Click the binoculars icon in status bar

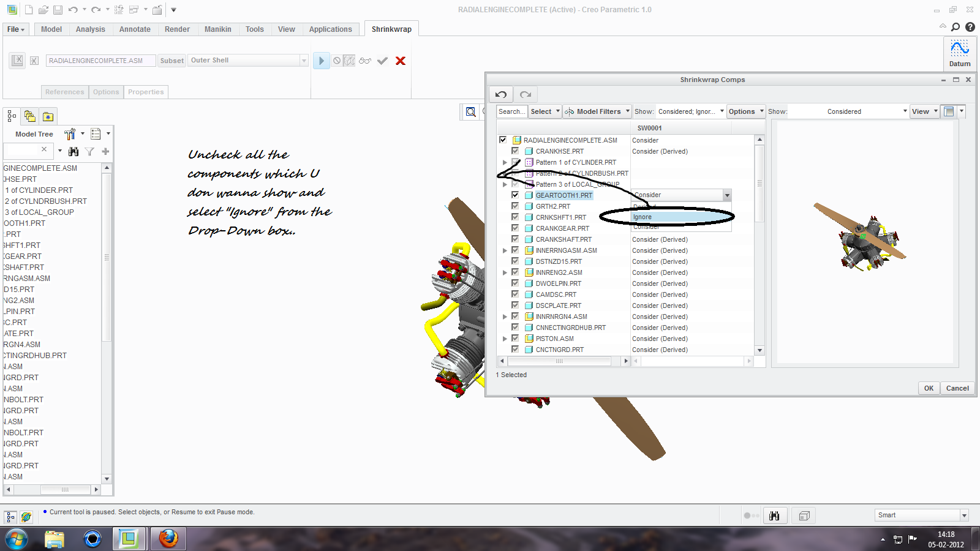point(774,515)
